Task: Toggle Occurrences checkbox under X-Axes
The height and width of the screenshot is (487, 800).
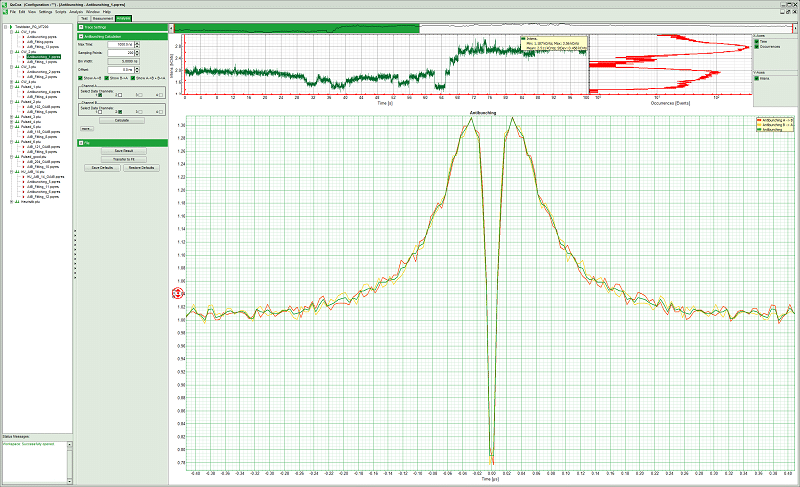Action: click(757, 47)
